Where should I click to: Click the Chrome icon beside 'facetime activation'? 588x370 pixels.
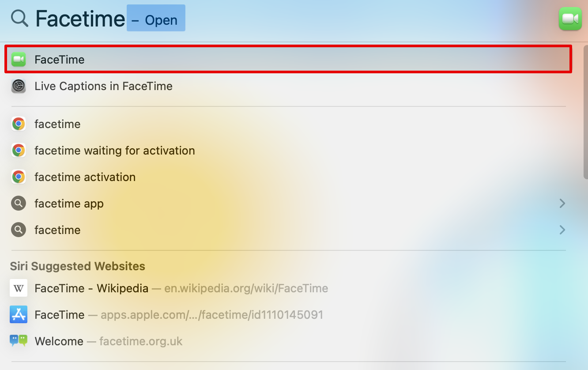pyautogui.click(x=19, y=177)
